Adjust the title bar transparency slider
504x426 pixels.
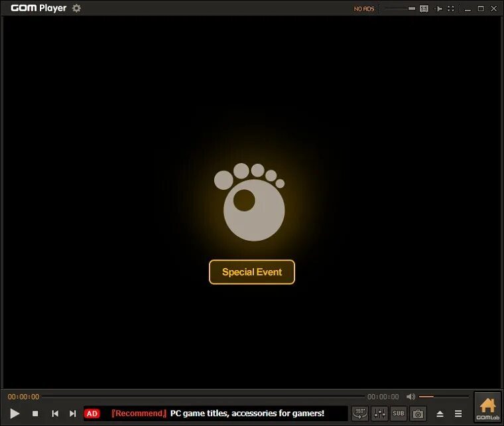click(x=400, y=9)
